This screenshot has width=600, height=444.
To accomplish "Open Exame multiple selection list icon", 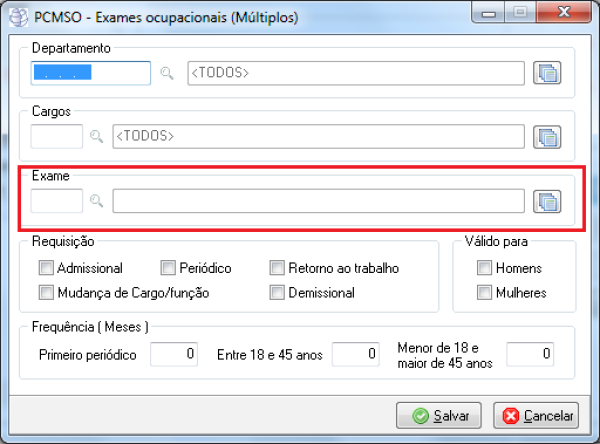I will click(x=546, y=201).
